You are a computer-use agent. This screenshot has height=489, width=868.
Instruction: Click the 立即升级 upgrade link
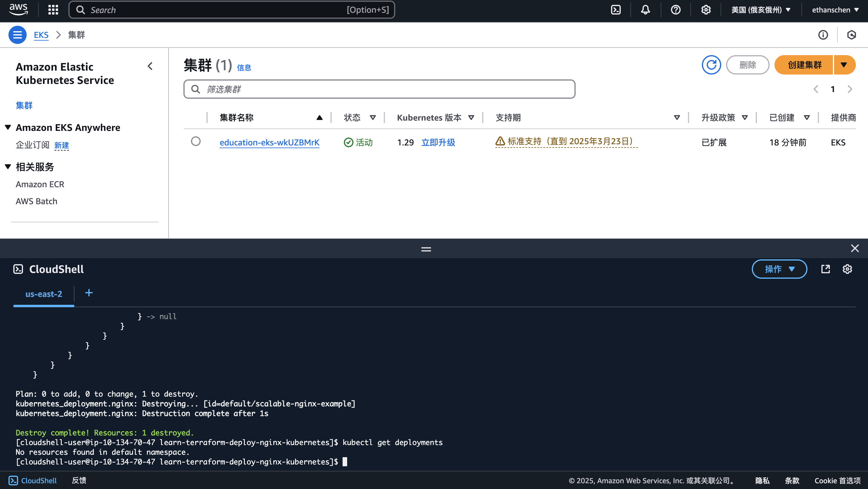tap(438, 142)
